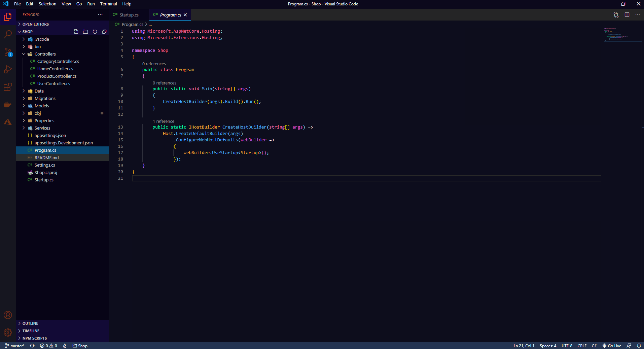Open ProductController.cs in the file tree
Image resolution: width=644 pixels, height=349 pixels.
pyautogui.click(x=57, y=76)
